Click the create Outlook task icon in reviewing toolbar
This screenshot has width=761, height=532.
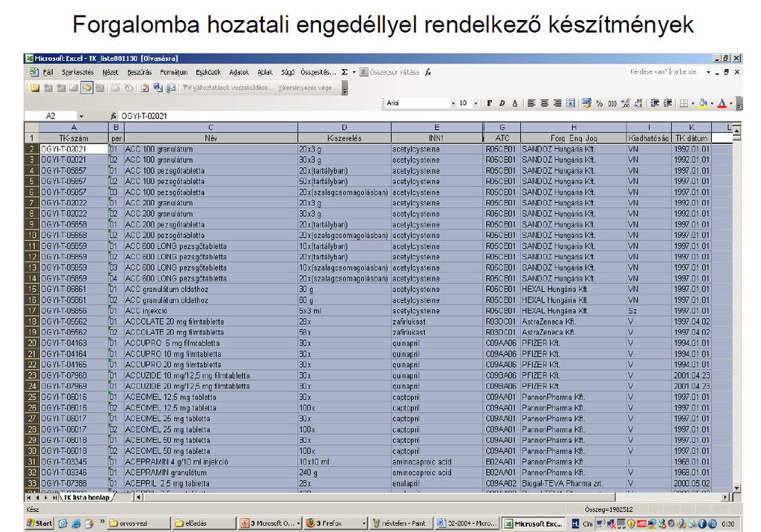(145, 88)
